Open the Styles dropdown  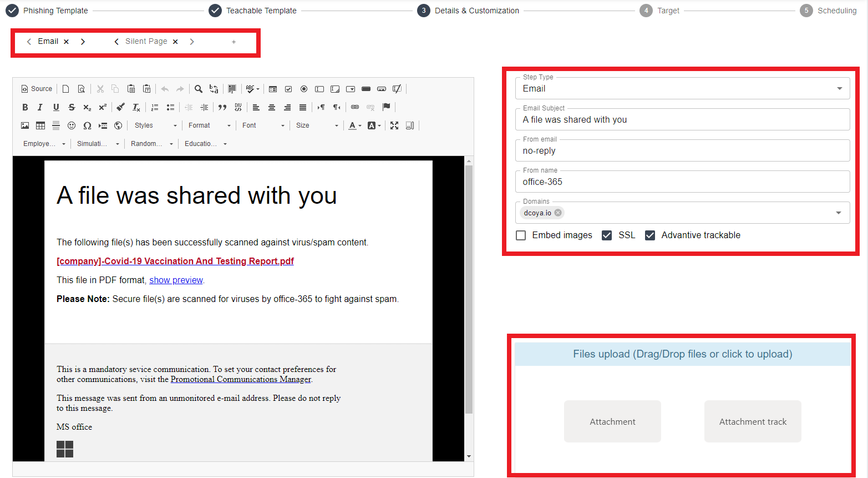(x=155, y=125)
